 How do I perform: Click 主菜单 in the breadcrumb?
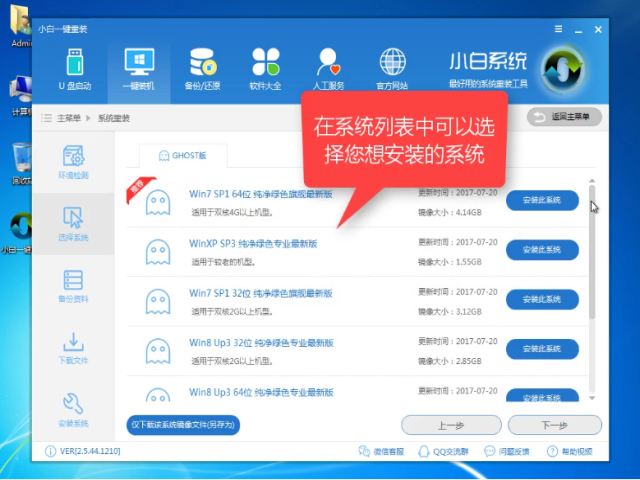click(68, 118)
